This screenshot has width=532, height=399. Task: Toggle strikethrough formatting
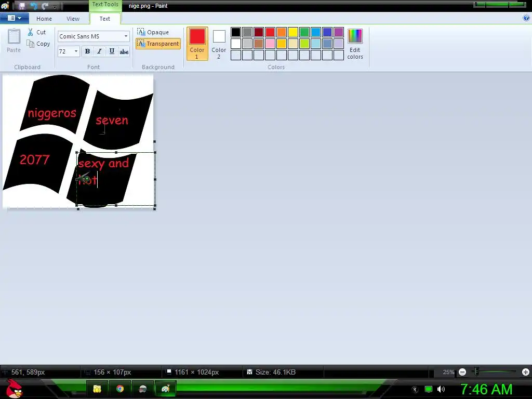pos(124,51)
